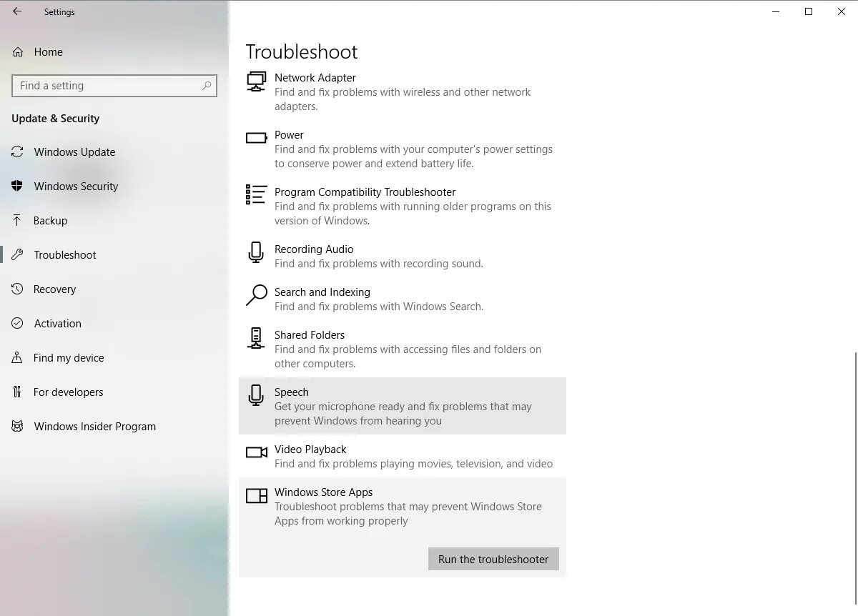
Task: Click the Windows Store Apps icon
Action: point(256,496)
